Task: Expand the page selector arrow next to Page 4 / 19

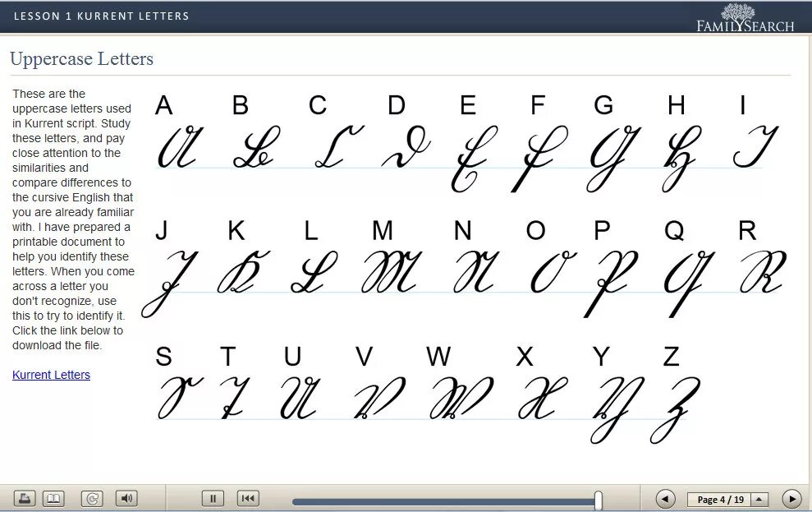Action: pyautogui.click(x=759, y=500)
